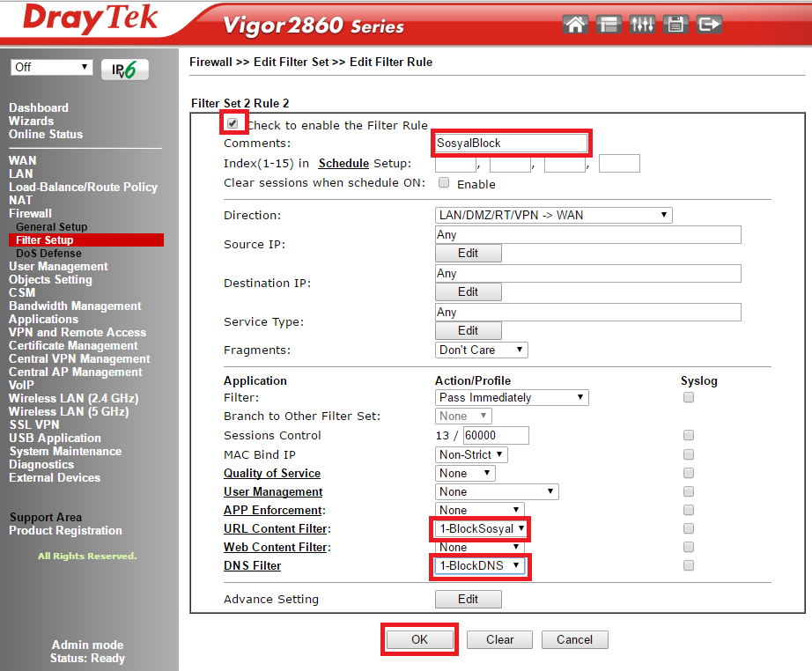Screen dimensions: 812x671
Task: Open the Schedule setup link
Action: tap(343, 163)
